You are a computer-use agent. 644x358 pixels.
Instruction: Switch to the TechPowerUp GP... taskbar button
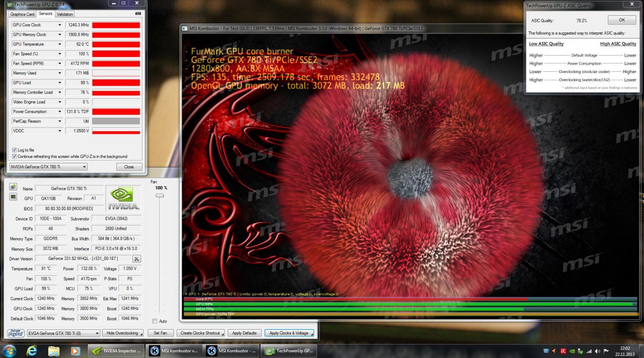(289, 351)
